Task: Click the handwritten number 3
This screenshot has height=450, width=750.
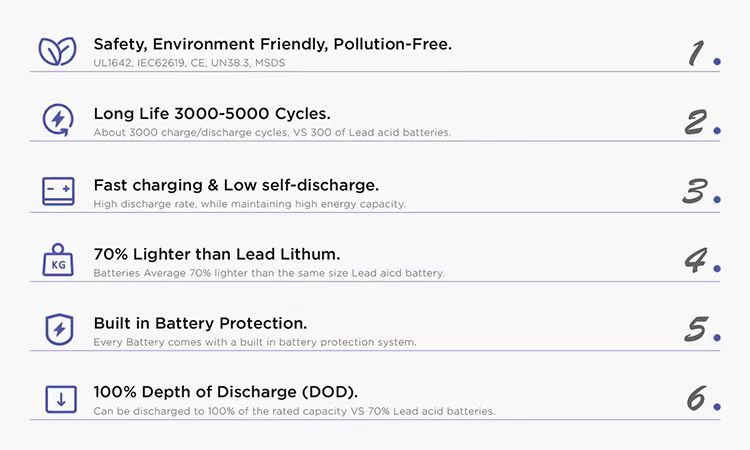Action: click(x=695, y=191)
